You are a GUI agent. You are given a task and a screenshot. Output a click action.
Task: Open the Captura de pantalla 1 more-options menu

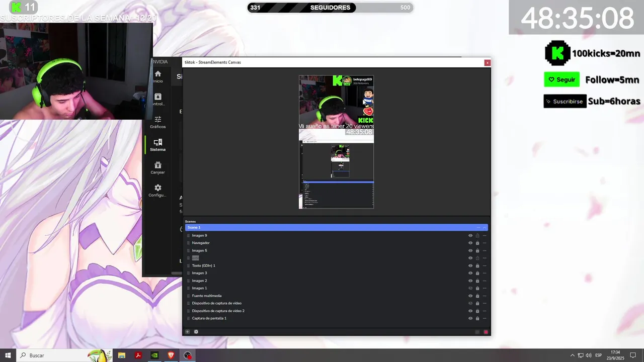pos(485,318)
